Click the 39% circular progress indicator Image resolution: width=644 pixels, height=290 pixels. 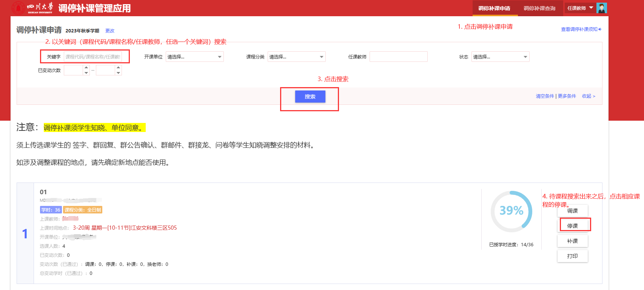click(x=511, y=211)
